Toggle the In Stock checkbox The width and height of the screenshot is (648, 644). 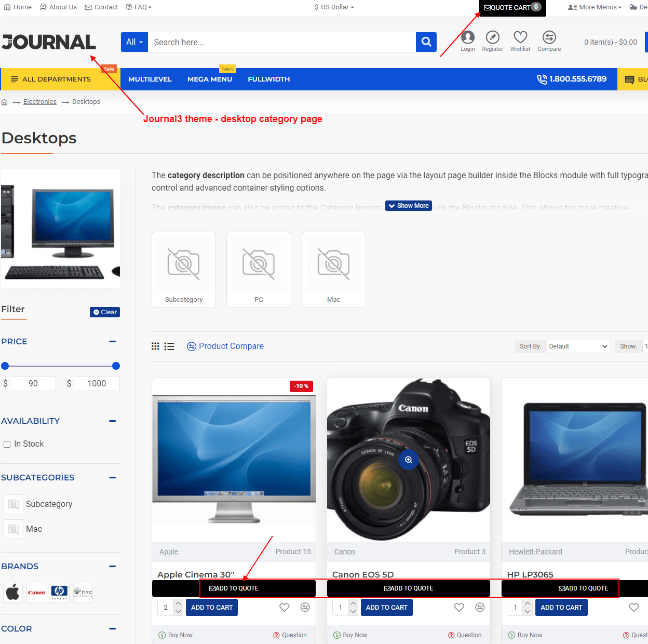(x=7, y=444)
